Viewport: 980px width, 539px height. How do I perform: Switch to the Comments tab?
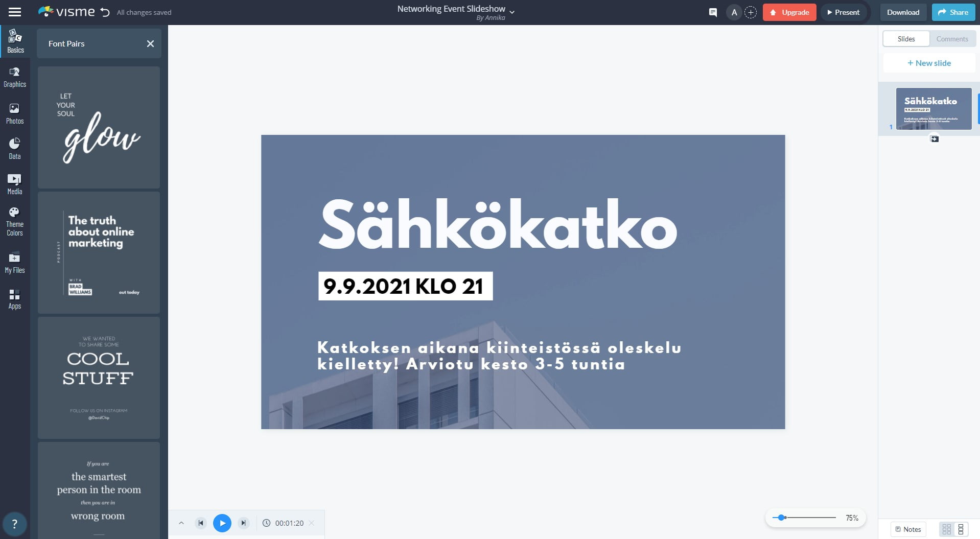951,39
